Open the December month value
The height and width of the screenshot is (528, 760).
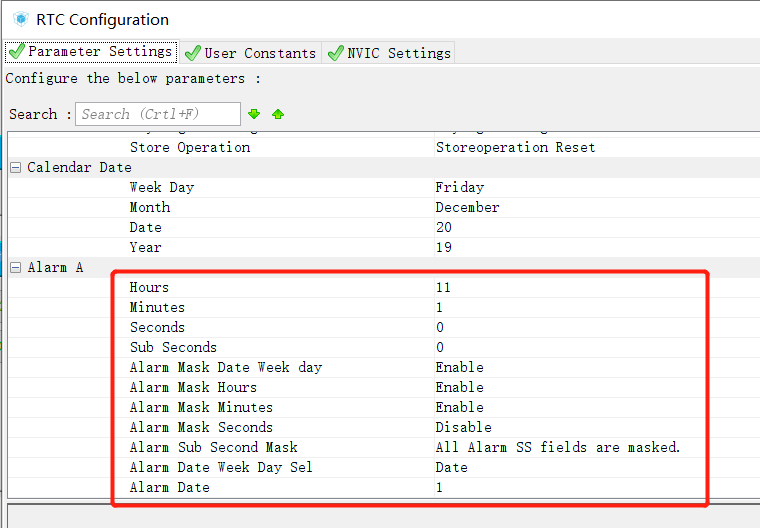pyautogui.click(x=467, y=208)
